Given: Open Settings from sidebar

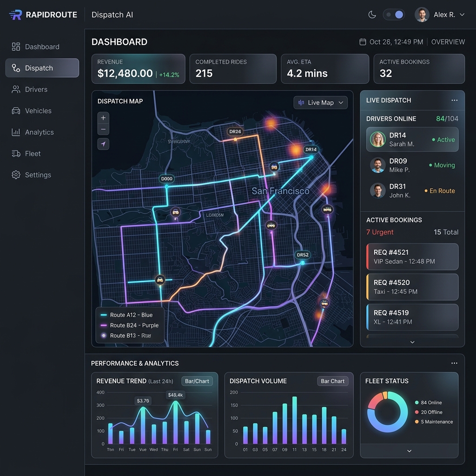Looking at the screenshot, I should tap(42, 175).
